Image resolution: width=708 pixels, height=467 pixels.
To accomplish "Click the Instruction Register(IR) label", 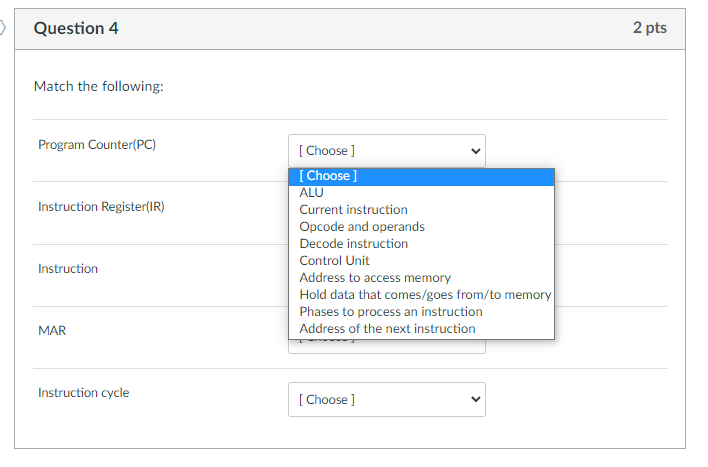I will coord(101,207).
